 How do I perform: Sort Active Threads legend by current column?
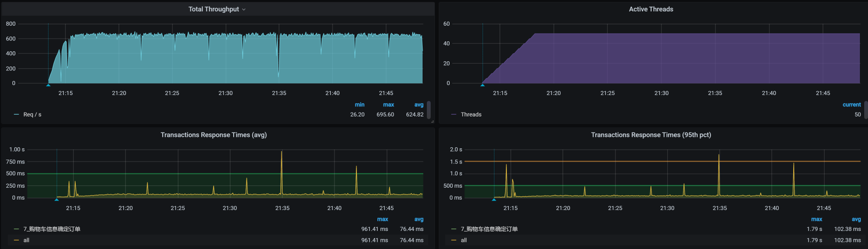pos(851,105)
